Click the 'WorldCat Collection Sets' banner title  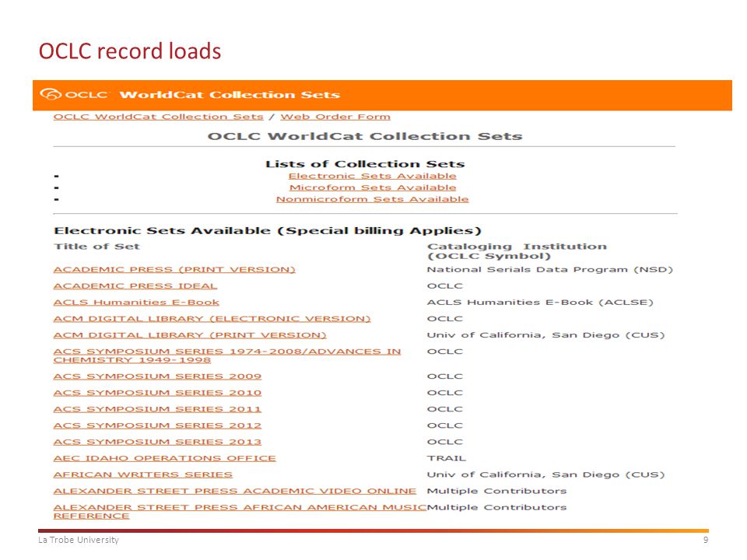click(230, 94)
